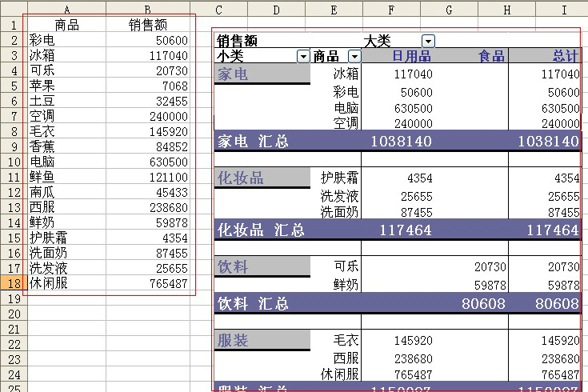Select the 苹果 cell
588x392 pixels.
(66, 86)
